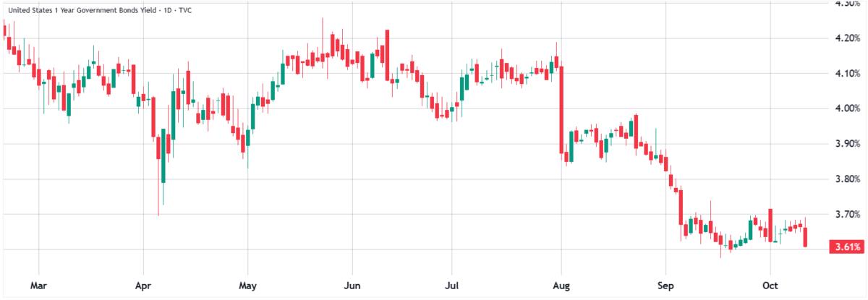This screenshot has height=300, width=868.
Task: Click the 3.80% level on the price axis
Action: point(846,179)
